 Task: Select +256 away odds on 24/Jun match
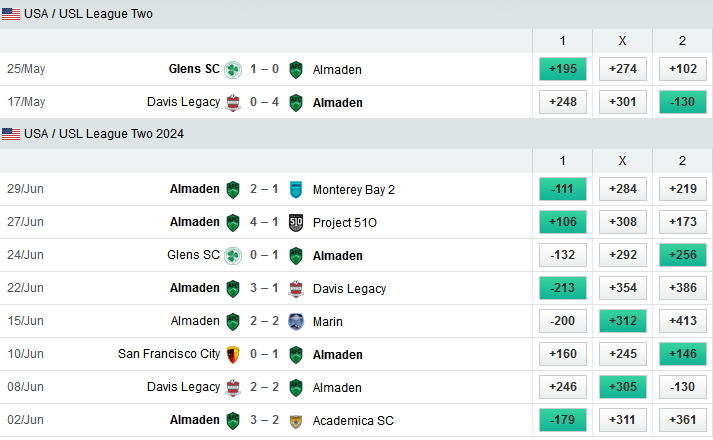682,255
